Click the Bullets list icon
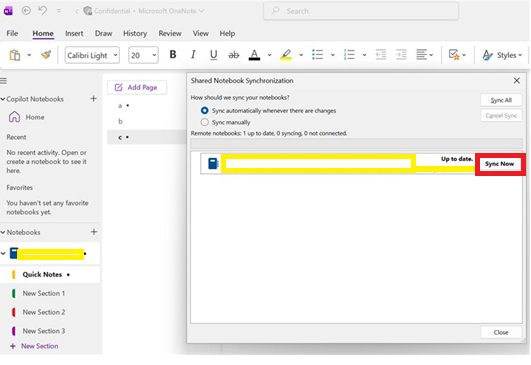 (317, 55)
